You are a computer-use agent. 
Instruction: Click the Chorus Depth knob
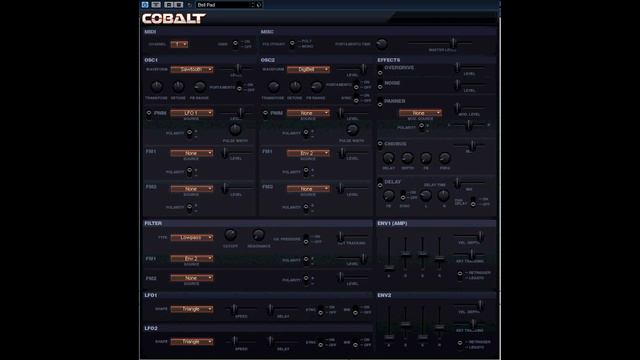[407, 158]
